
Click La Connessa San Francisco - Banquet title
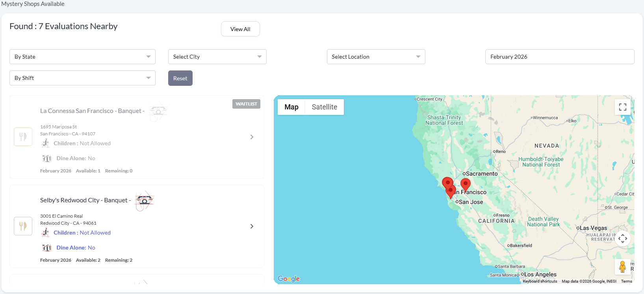pos(93,111)
